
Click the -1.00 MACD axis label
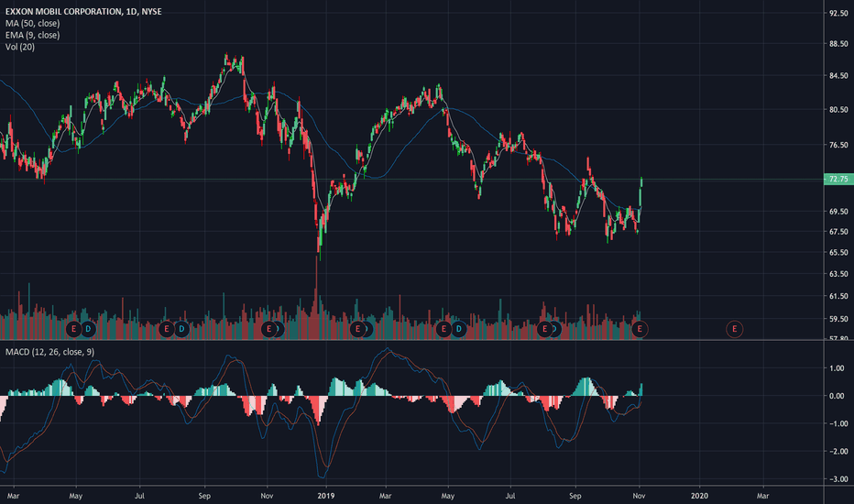[x=837, y=424]
